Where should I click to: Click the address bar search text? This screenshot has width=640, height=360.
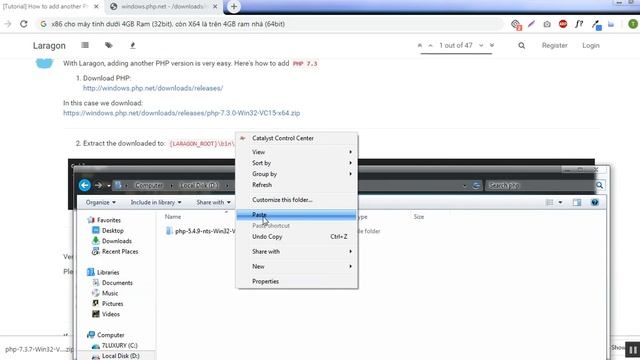168,24
